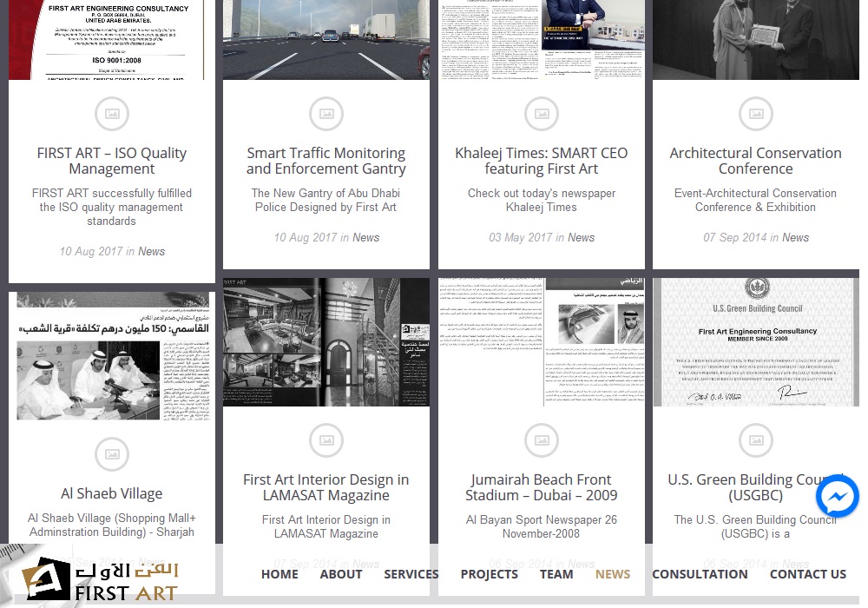Click the First Art logo

pyautogui.click(x=100, y=578)
